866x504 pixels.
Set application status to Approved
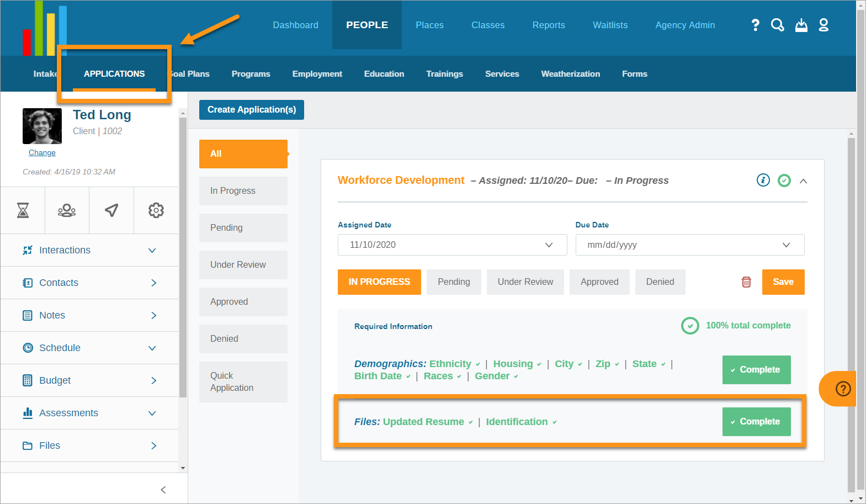(x=599, y=282)
